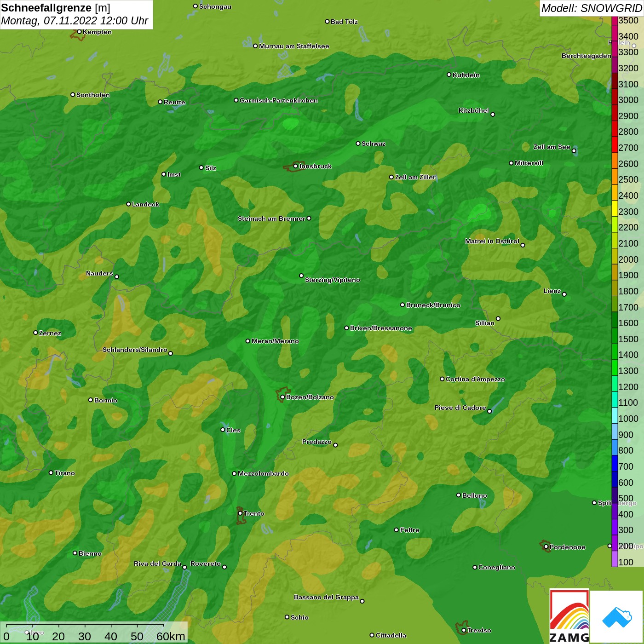Click the Imst town label
The image size is (644, 644).
coord(174,174)
